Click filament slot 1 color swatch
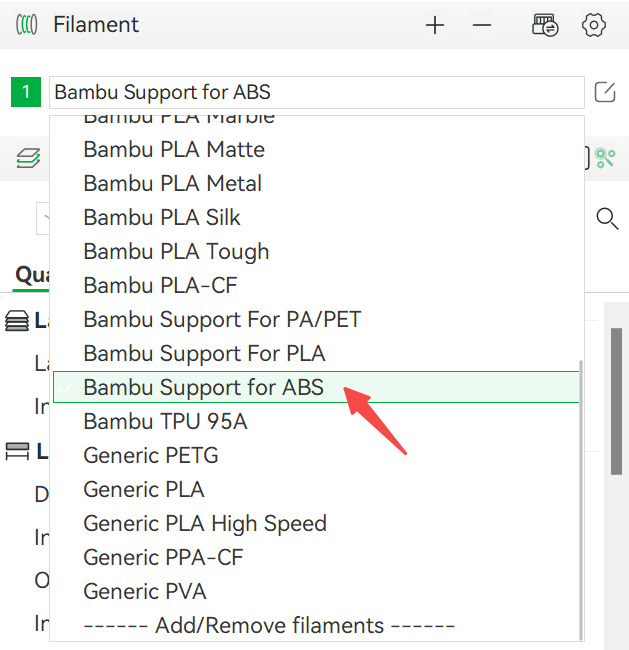 pyautogui.click(x=26, y=92)
